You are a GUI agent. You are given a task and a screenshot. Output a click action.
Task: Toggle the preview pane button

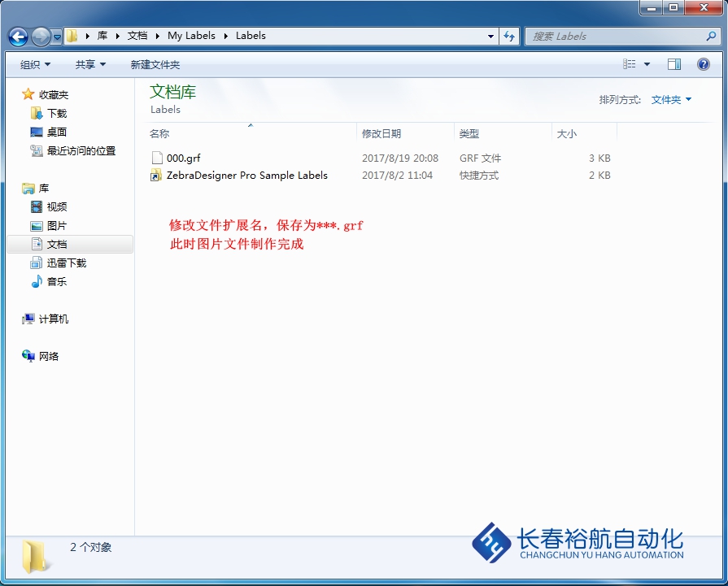[x=674, y=64]
